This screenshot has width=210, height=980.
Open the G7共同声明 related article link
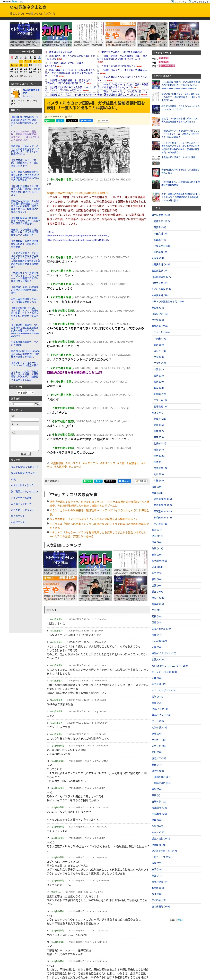click(x=93, y=519)
